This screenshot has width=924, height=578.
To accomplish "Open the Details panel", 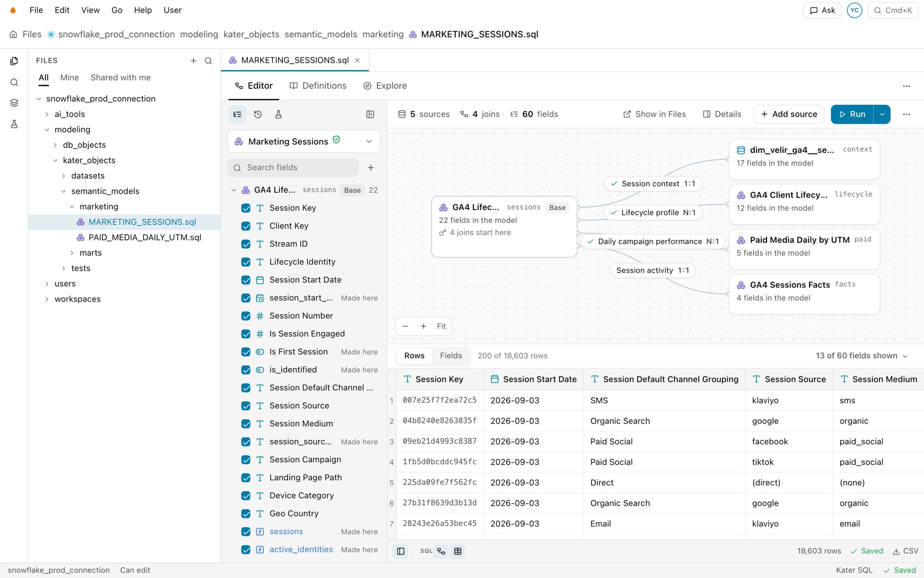I will 722,114.
